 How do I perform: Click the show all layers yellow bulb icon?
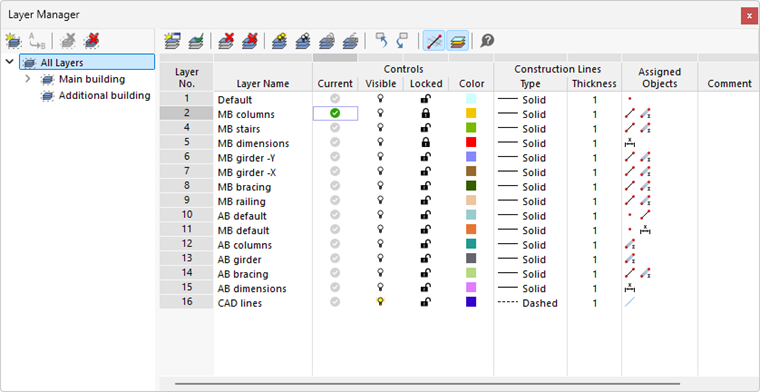[x=279, y=41]
